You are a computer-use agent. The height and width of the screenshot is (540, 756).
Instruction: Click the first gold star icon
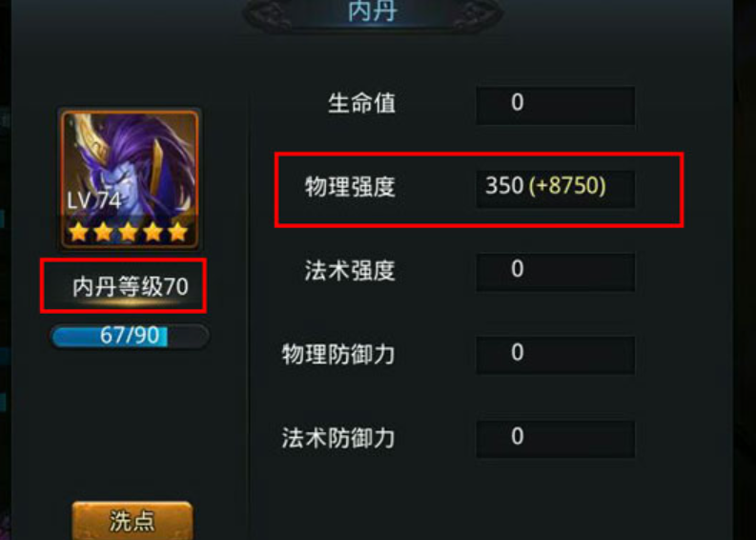click(x=78, y=232)
